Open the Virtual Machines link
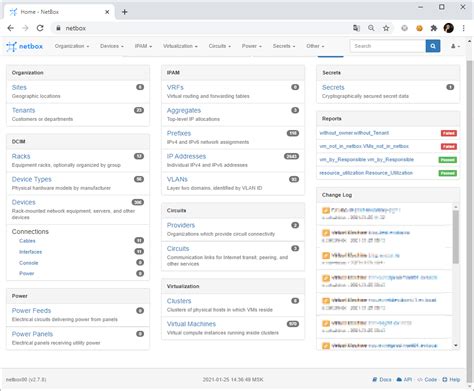474x391 pixels. click(191, 324)
